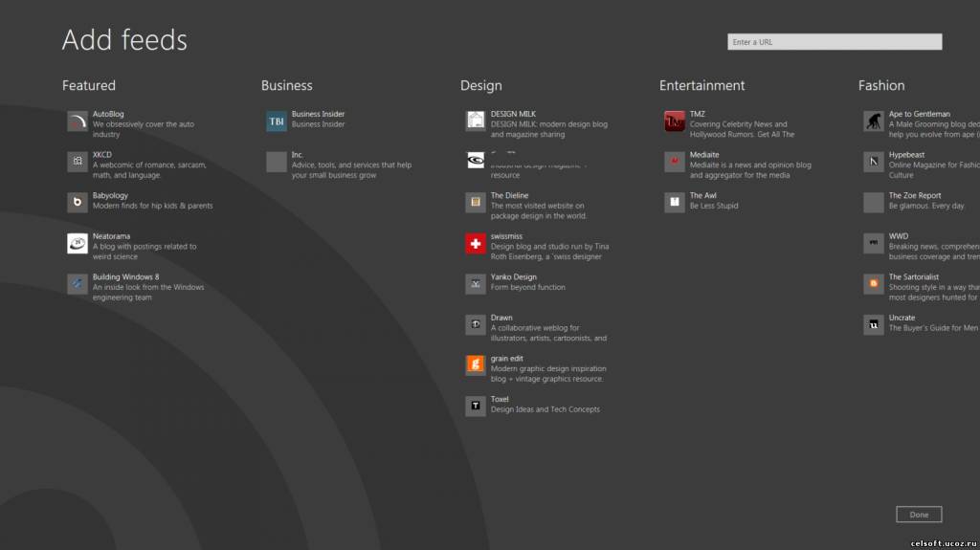The width and height of the screenshot is (980, 550).
Task: Click the Entertainment category heading
Action: pyautogui.click(x=702, y=85)
